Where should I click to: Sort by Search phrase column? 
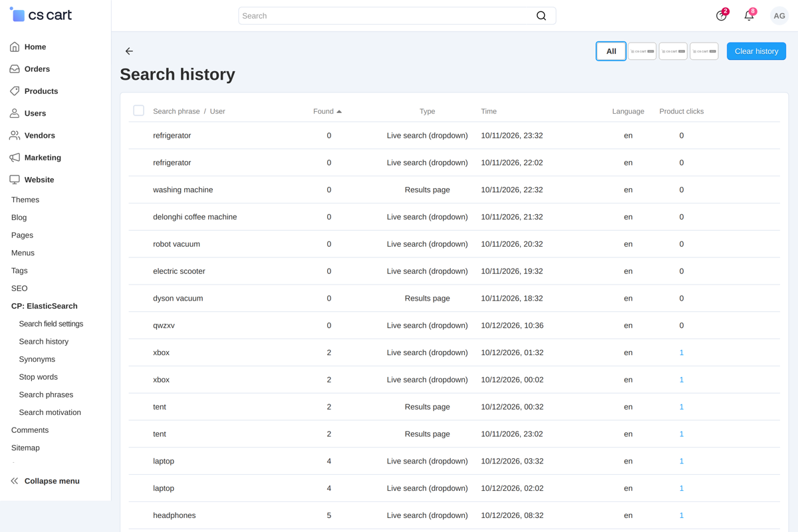(176, 112)
